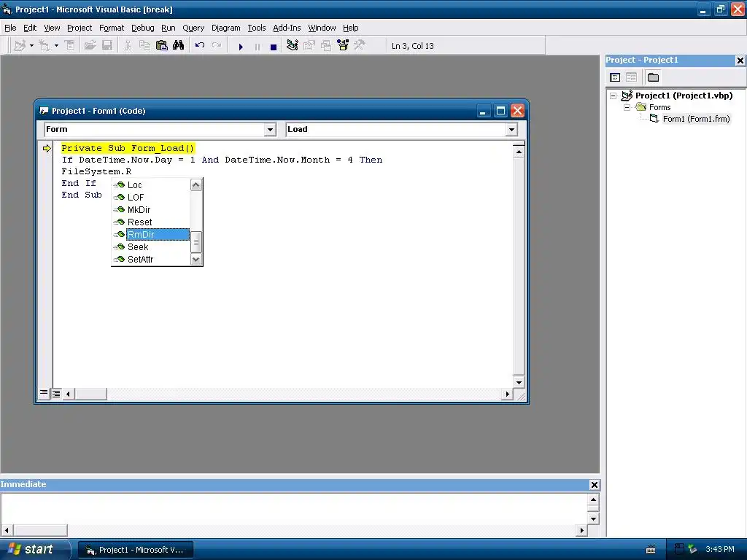
Task: Select Loc in the autocomplete list
Action: [x=134, y=184]
